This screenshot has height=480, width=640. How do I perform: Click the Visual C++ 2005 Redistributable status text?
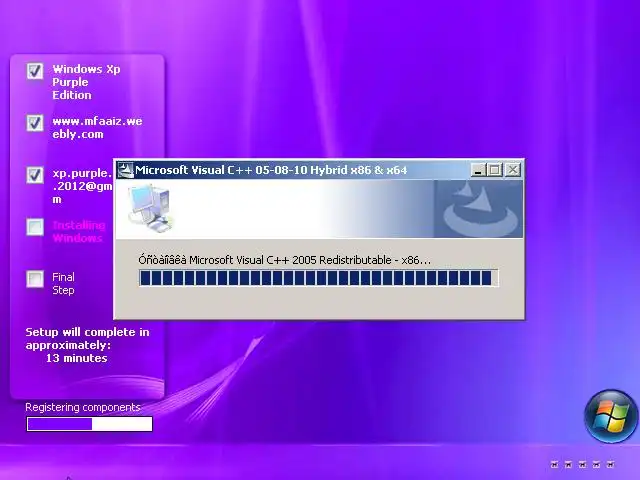point(284,260)
